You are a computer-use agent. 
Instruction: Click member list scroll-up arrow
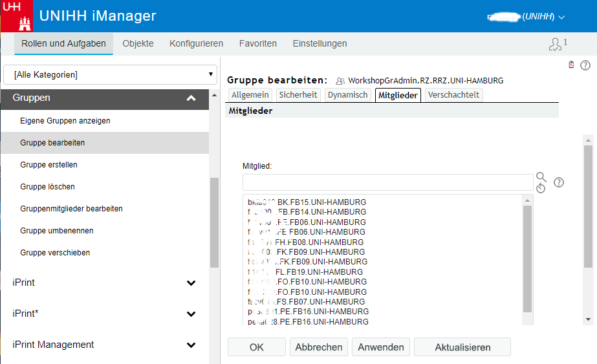click(527, 200)
